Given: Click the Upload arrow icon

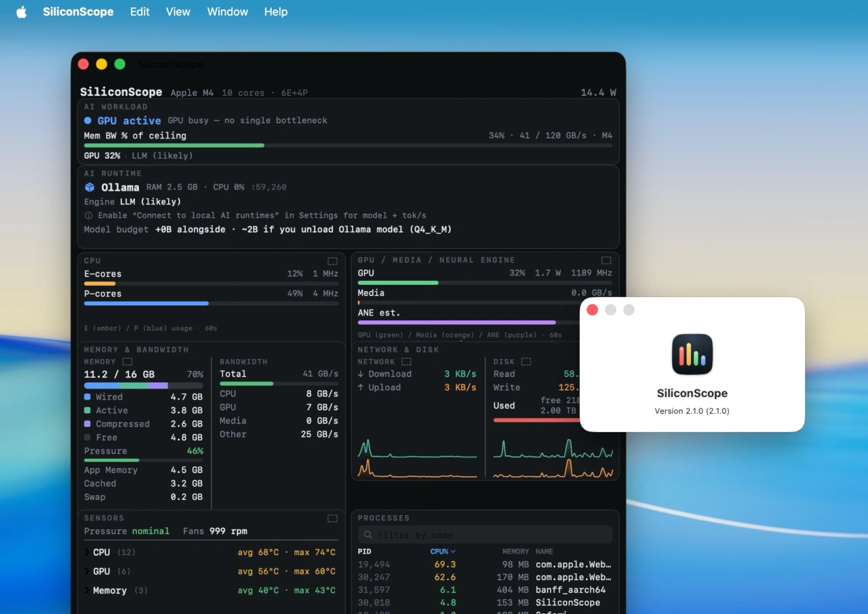Looking at the screenshot, I should (x=361, y=387).
